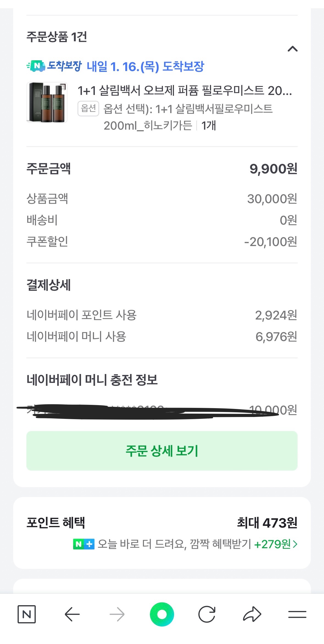Screen dimensions: 324x644
Task: Tap 네이버페이 포인트 사용 row
Action: (x=162, y=315)
